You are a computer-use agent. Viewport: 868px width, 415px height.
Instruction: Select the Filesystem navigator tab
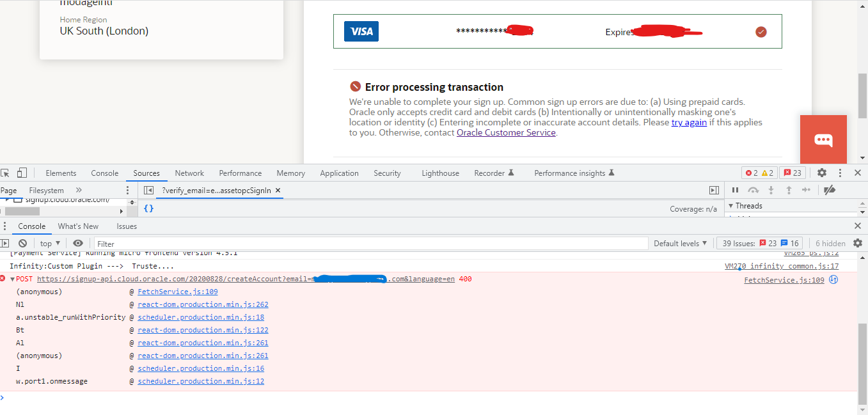coord(47,190)
